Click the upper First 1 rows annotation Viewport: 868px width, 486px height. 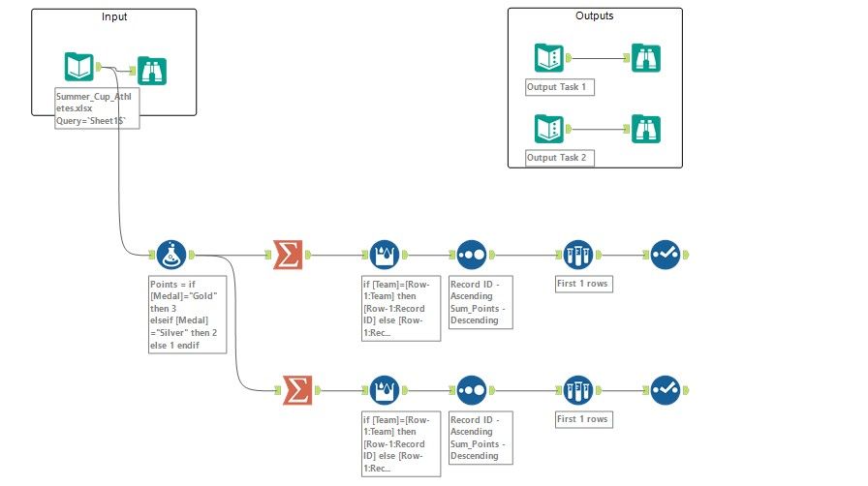[584, 284]
